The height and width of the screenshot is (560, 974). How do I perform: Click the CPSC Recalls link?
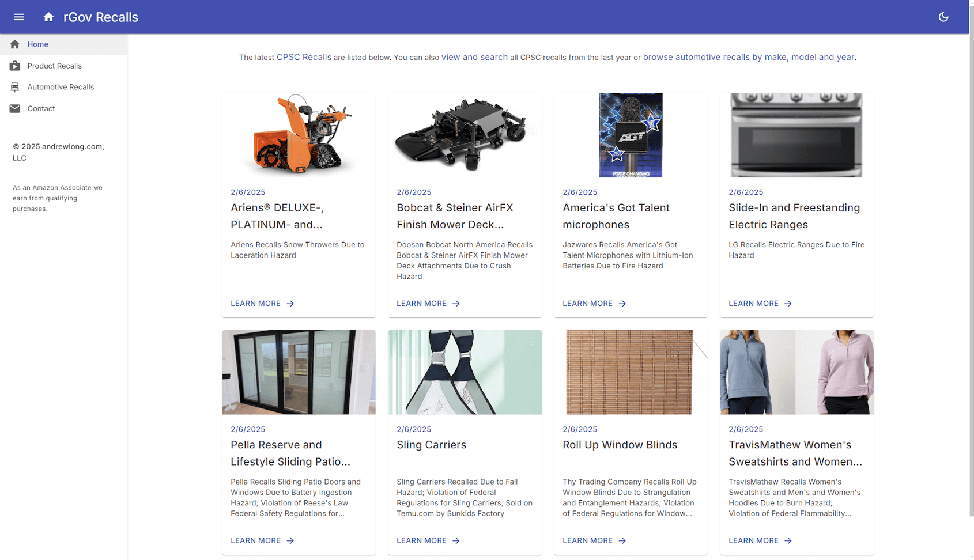point(304,57)
